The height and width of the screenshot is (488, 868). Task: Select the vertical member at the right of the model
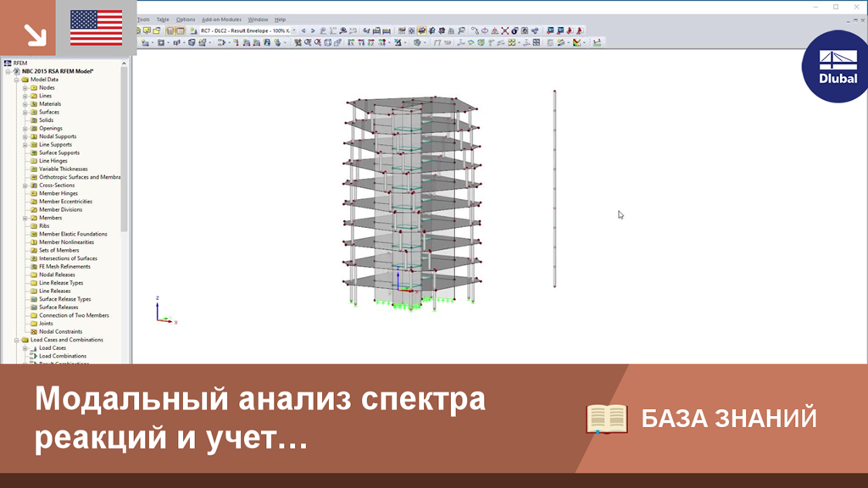[554, 188]
